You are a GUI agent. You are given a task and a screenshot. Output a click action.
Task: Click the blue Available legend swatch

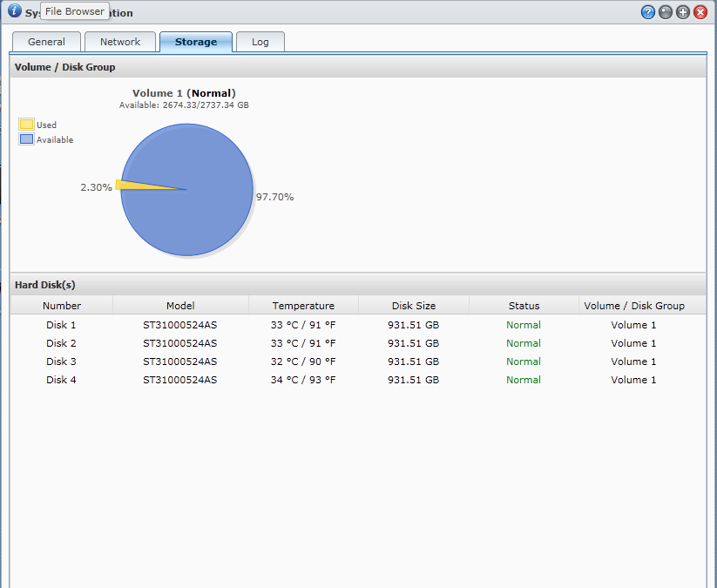26,139
